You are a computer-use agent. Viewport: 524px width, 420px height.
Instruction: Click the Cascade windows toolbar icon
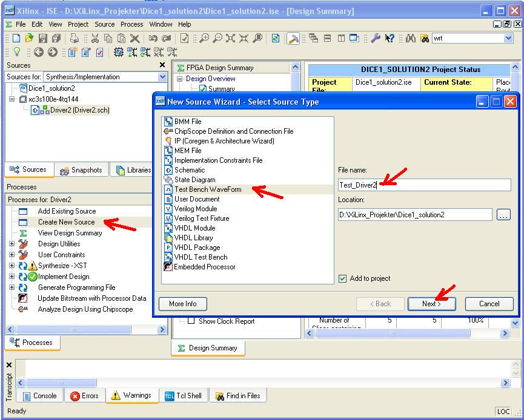pyautogui.click(x=313, y=38)
